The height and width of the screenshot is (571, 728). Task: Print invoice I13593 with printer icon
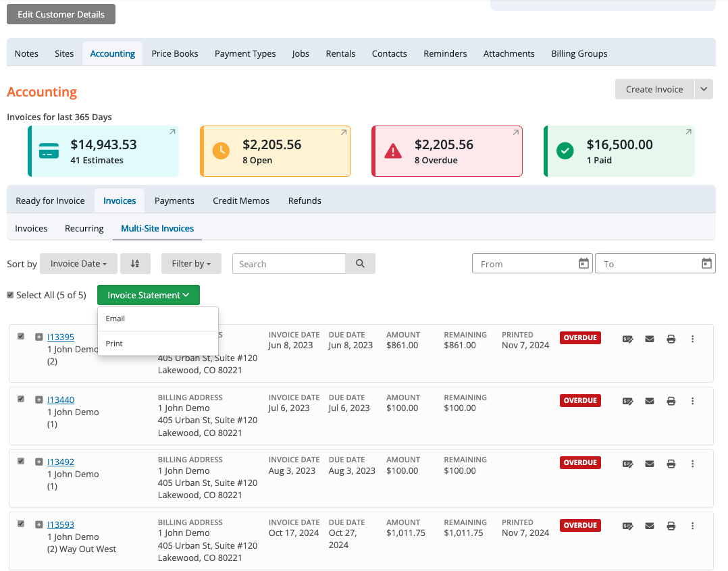pos(671,526)
